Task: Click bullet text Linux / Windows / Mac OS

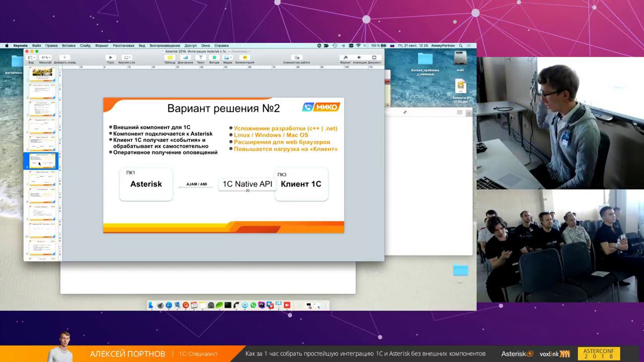Action: (271, 135)
